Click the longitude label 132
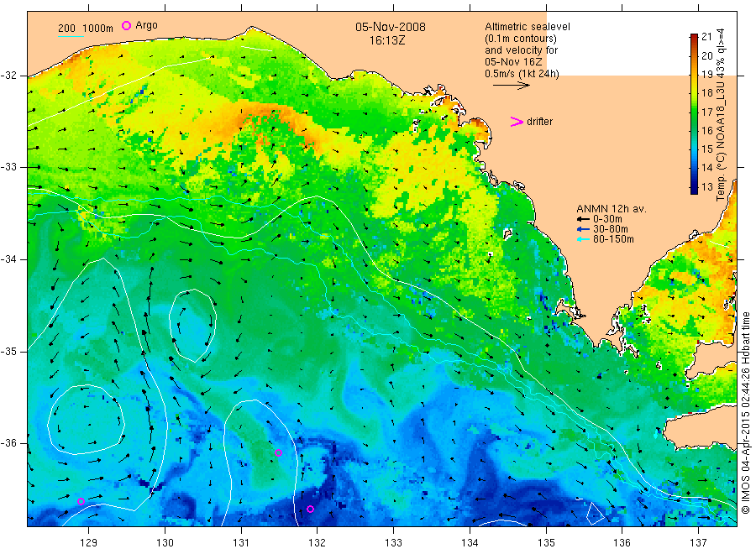The image size is (756, 554). click(318, 543)
